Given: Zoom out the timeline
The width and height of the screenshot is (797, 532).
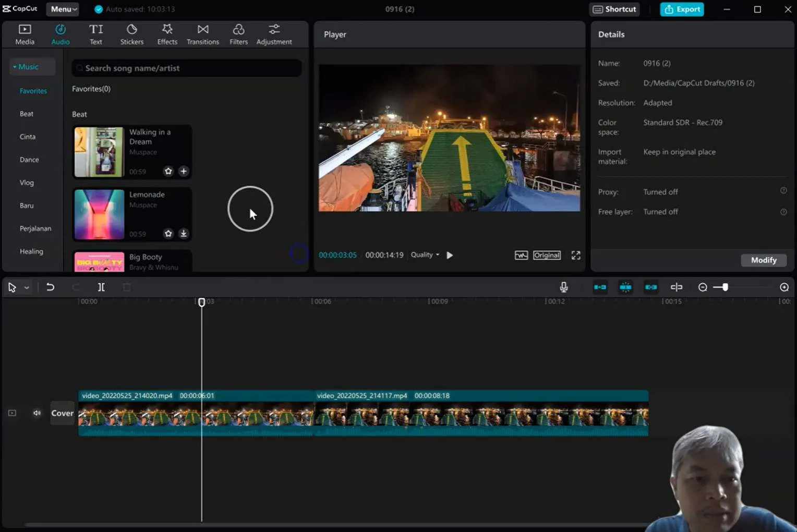Looking at the screenshot, I should pyautogui.click(x=703, y=287).
